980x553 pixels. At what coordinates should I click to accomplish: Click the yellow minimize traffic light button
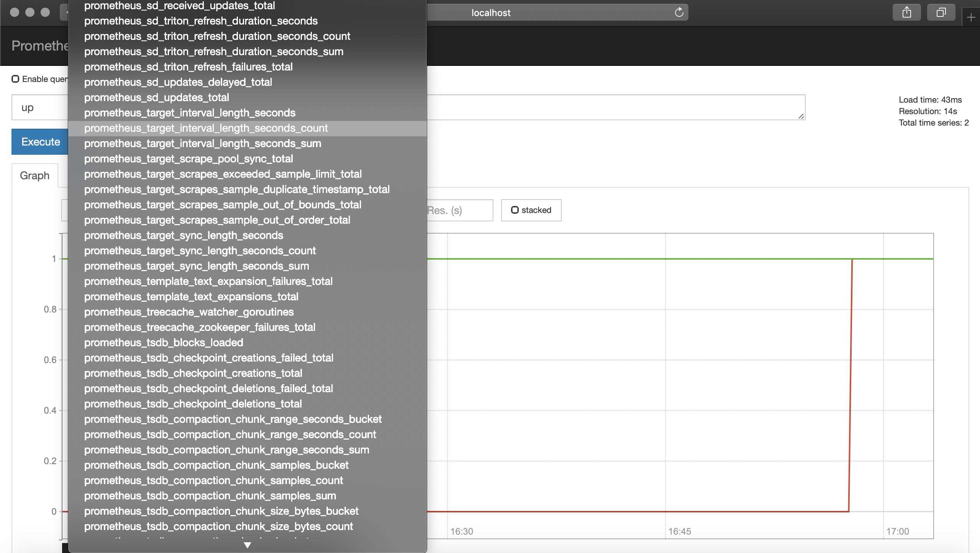click(30, 12)
